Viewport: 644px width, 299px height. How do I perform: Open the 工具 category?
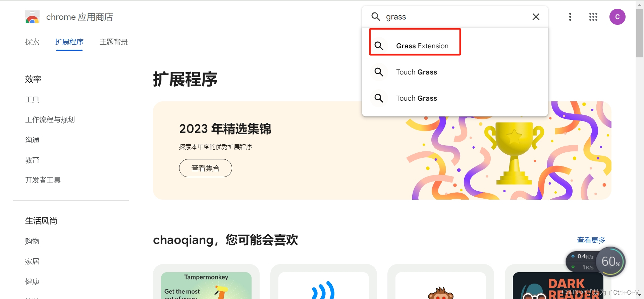tap(32, 100)
